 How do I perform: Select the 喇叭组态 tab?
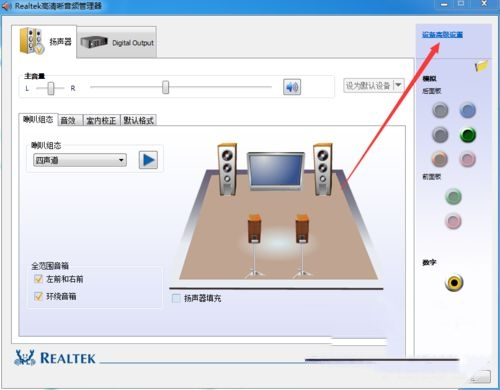point(38,119)
